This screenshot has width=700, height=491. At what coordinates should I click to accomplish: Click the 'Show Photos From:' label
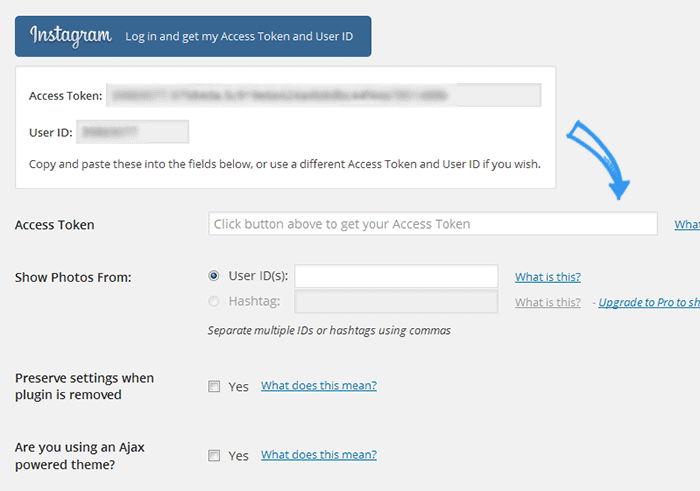(x=73, y=277)
